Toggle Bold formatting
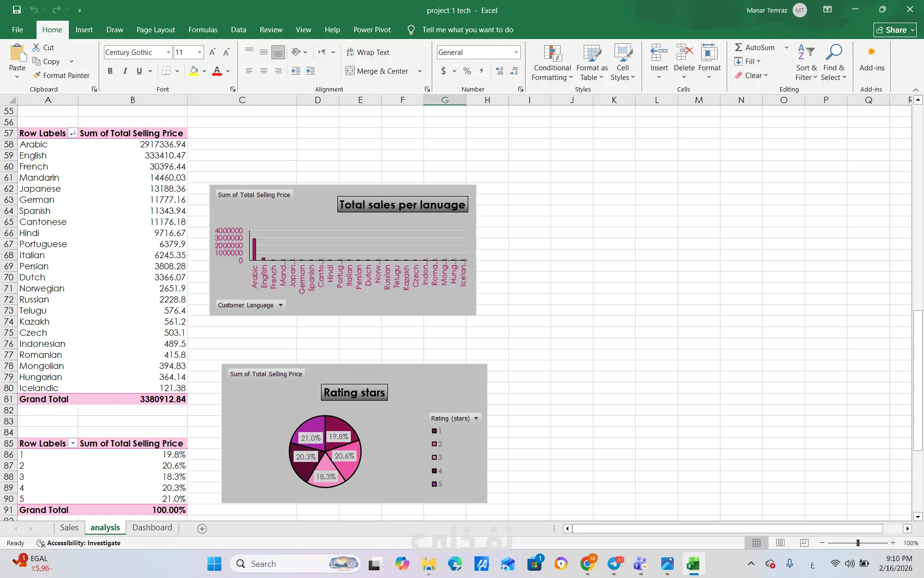The image size is (924, 578). 110,71
